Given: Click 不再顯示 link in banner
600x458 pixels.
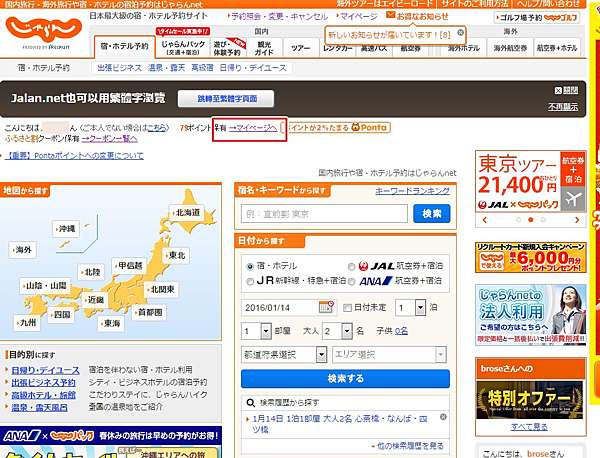Looking at the screenshot, I should [x=563, y=107].
